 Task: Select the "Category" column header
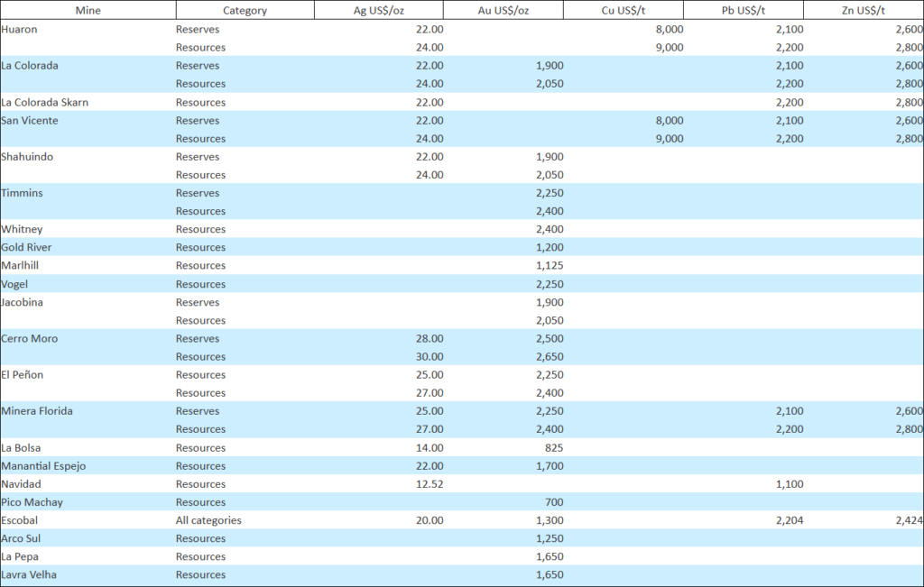pyautogui.click(x=245, y=11)
